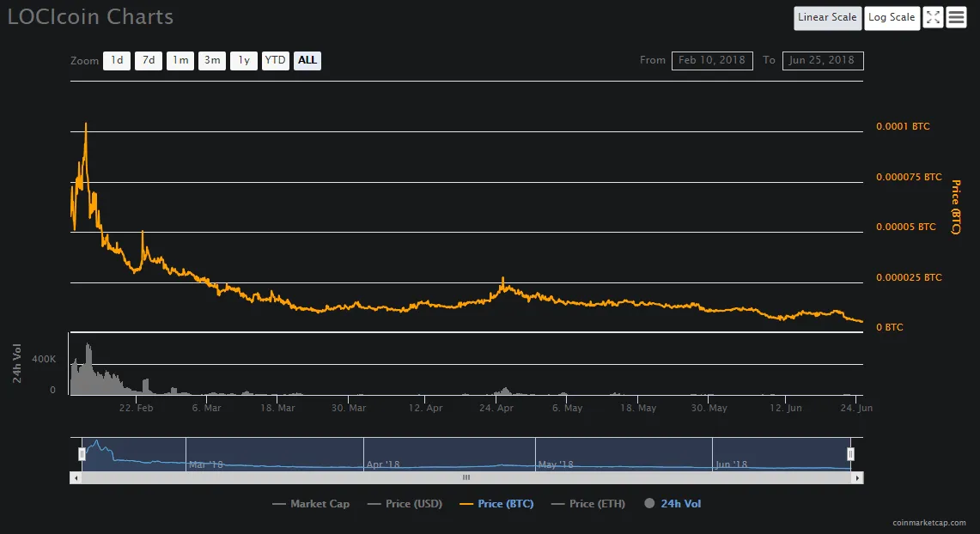Image resolution: width=980 pixels, height=534 pixels.
Task: Open the coinmarketcap.com credit link
Action: (928, 523)
